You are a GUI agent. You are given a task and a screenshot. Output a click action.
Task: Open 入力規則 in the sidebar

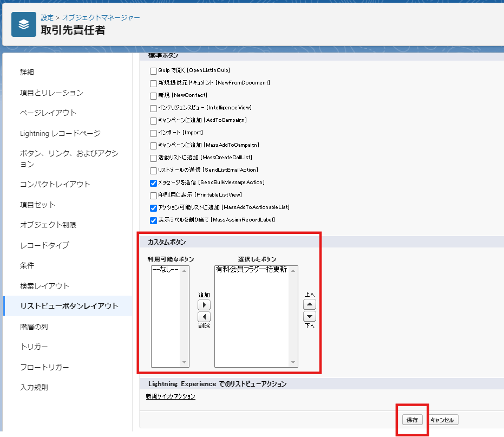click(34, 387)
